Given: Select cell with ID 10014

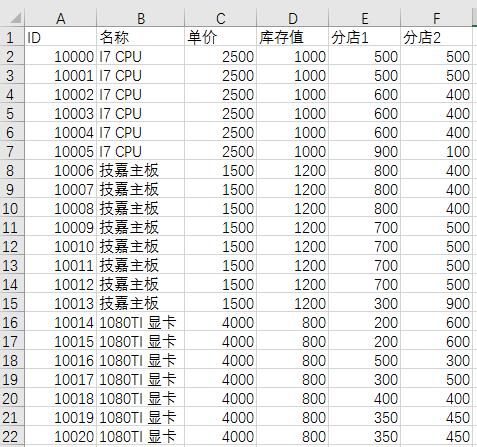Looking at the screenshot, I should (61, 322).
